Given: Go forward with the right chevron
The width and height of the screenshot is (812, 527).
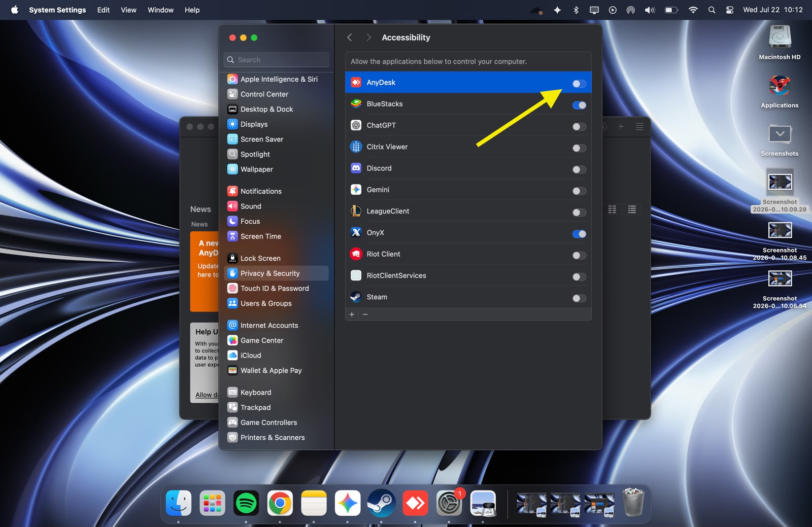Looking at the screenshot, I should point(368,38).
